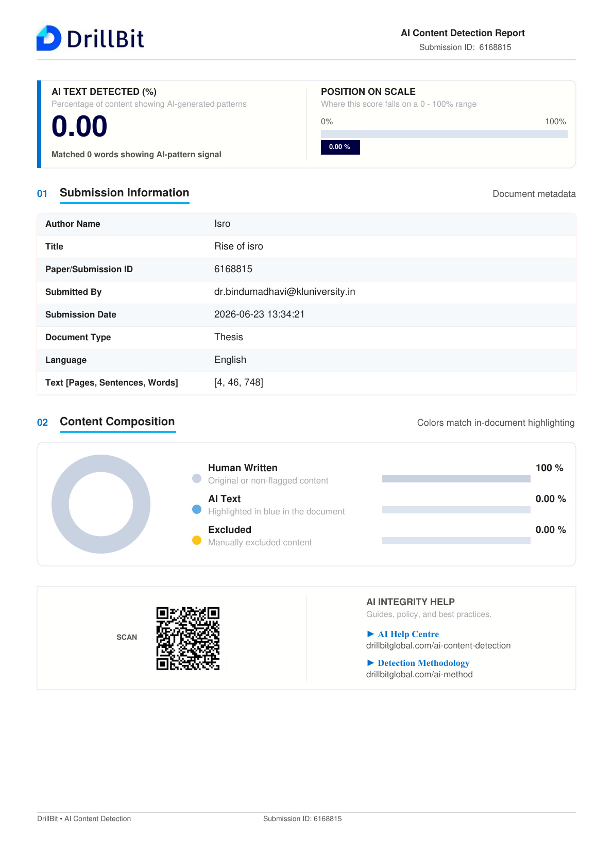Click the Excluded yellow legend dot
The width and height of the screenshot is (613, 868).
click(x=197, y=540)
